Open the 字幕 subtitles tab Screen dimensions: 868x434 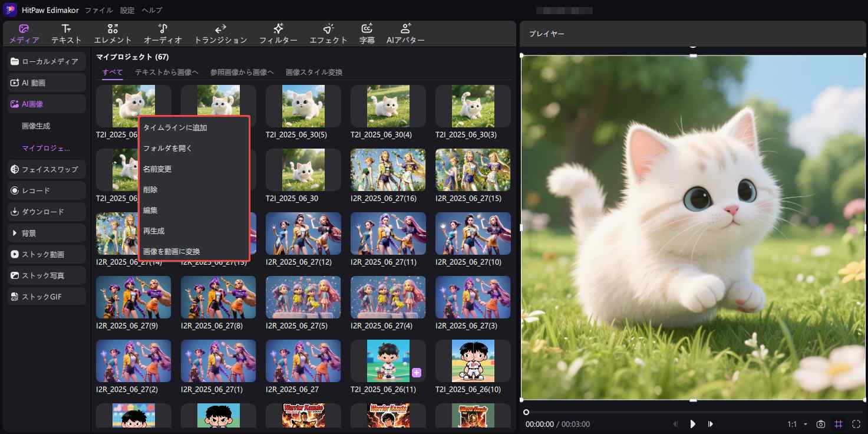click(367, 34)
